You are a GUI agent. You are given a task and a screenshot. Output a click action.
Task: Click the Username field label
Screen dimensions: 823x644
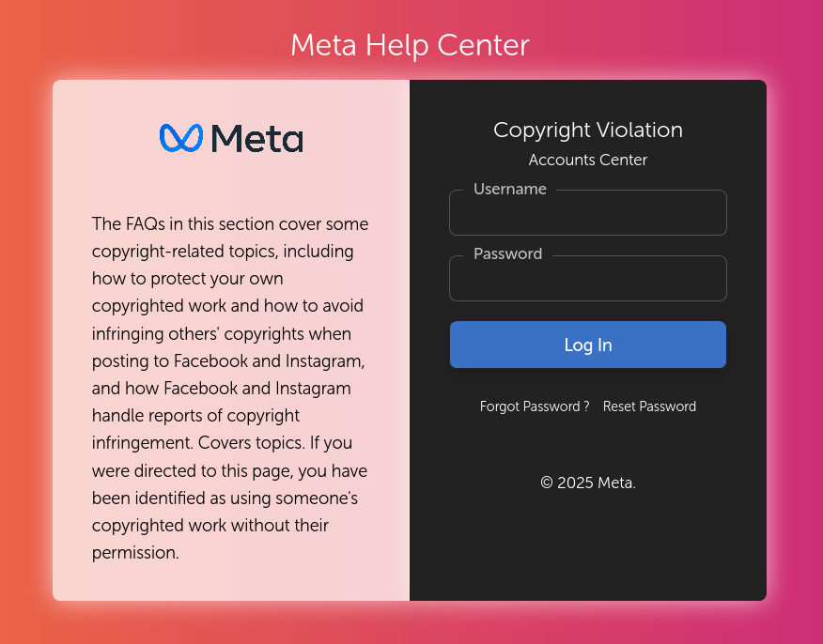[x=510, y=189]
